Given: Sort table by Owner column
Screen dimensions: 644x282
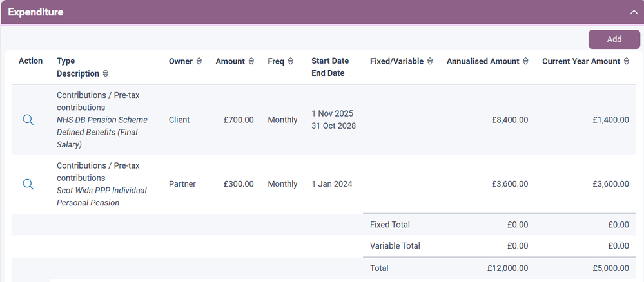Looking at the screenshot, I should pyautogui.click(x=199, y=61).
